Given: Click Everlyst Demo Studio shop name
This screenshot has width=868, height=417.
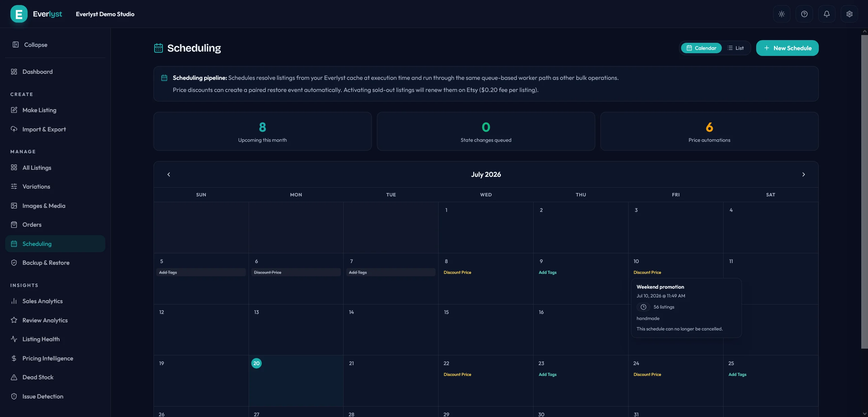Looking at the screenshot, I should point(105,14).
